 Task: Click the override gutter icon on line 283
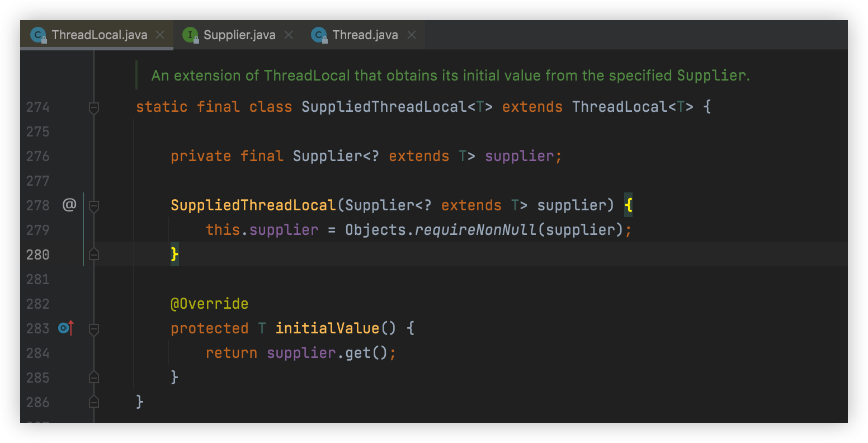[x=66, y=328]
